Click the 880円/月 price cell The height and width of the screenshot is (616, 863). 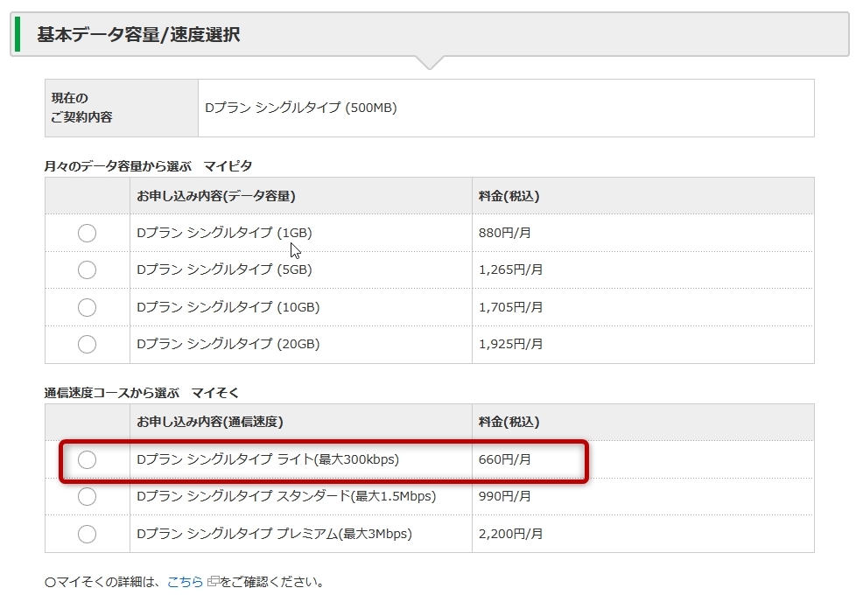[505, 234]
